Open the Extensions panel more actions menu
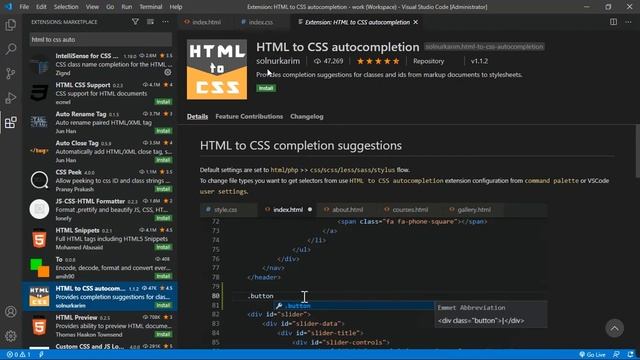Viewport: 640px width, 360px height. coord(165,22)
